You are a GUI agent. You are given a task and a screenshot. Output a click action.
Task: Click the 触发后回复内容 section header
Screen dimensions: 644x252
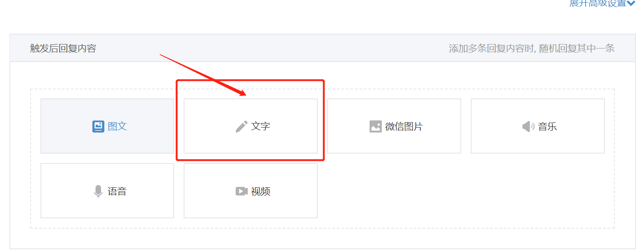[63, 48]
